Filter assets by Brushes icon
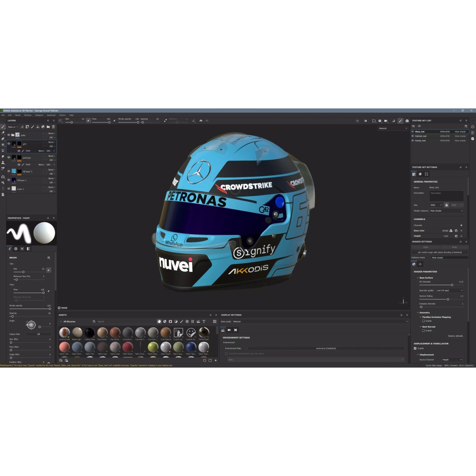The image size is (476, 476). coord(182,321)
